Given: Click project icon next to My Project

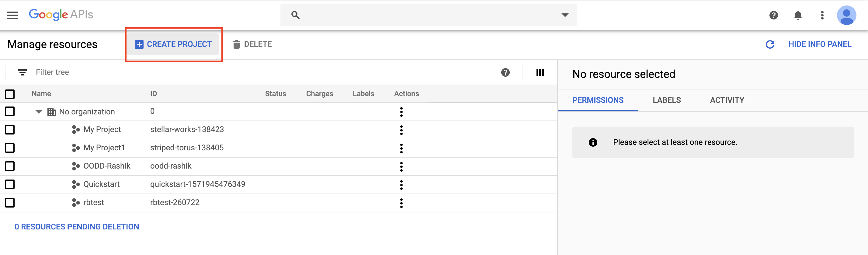Looking at the screenshot, I should coord(76,130).
